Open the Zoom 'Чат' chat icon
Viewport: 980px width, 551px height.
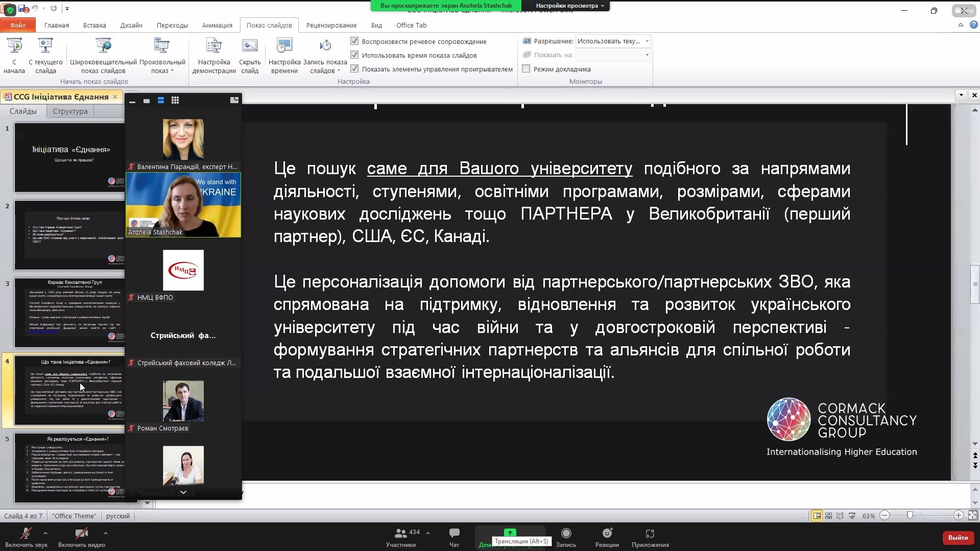point(454,534)
